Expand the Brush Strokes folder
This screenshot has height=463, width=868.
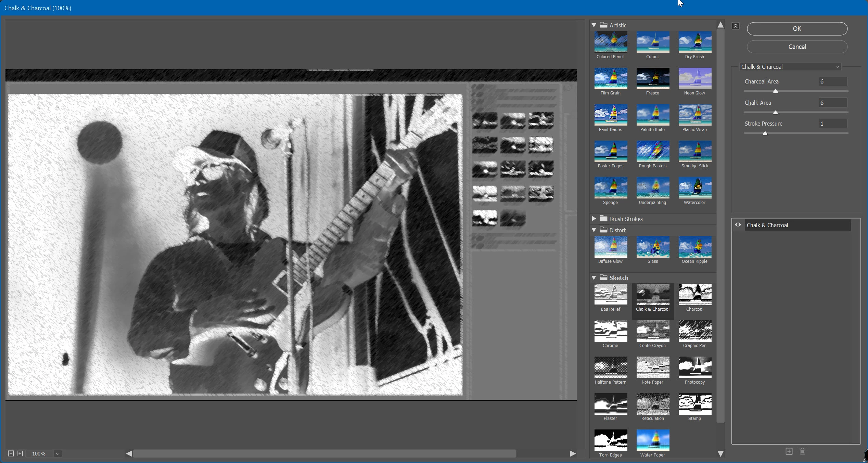point(594,219)
